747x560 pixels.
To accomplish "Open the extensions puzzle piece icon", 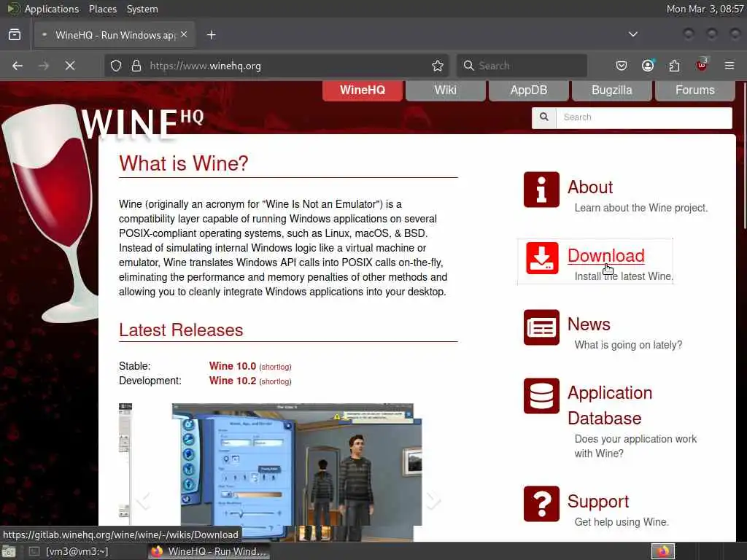I will (675, 66).
